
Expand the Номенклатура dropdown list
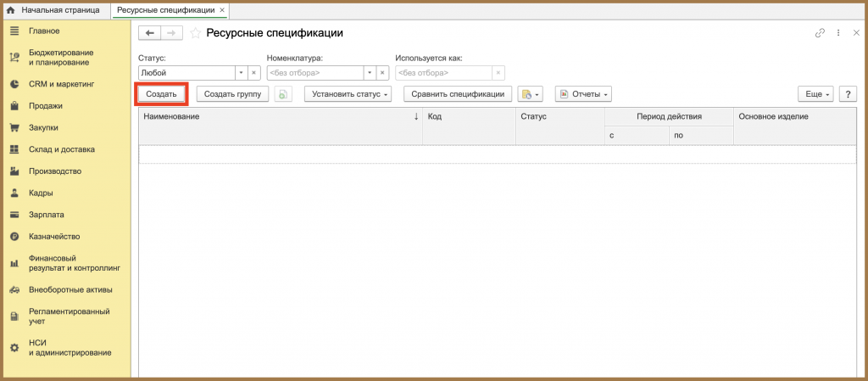click(370, 72)
